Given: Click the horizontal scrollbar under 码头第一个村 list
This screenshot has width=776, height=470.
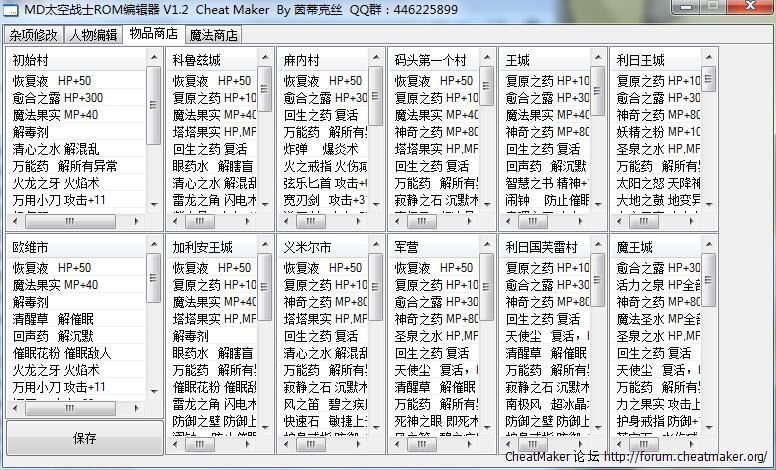Looking at the screenshot, I should [440, 221].
